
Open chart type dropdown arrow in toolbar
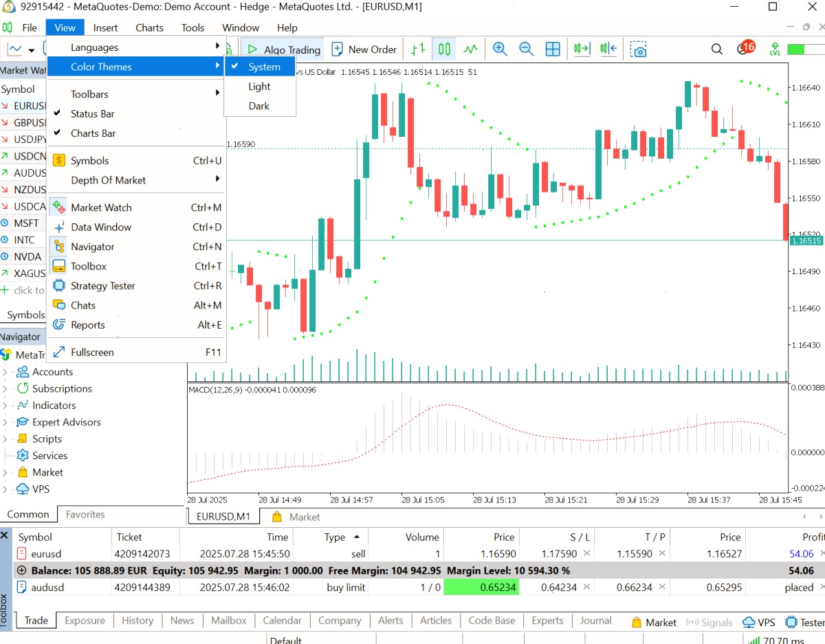[x=32, y=50]
